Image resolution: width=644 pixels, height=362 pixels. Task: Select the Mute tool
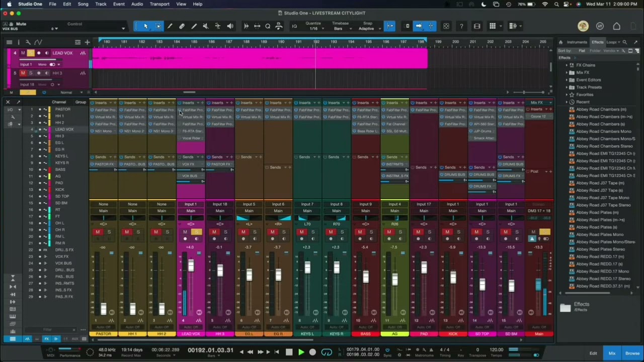click(x=205, y=26)
